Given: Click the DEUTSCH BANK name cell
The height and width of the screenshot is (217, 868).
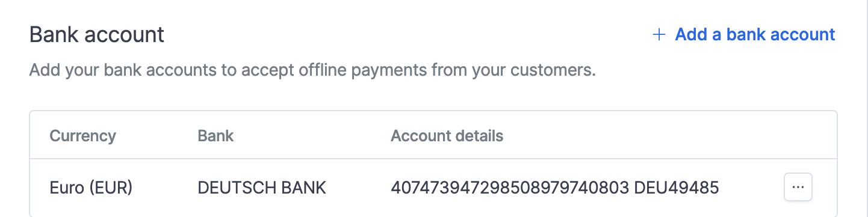Looking at the screenshot, I should click(x=262, y=188).
